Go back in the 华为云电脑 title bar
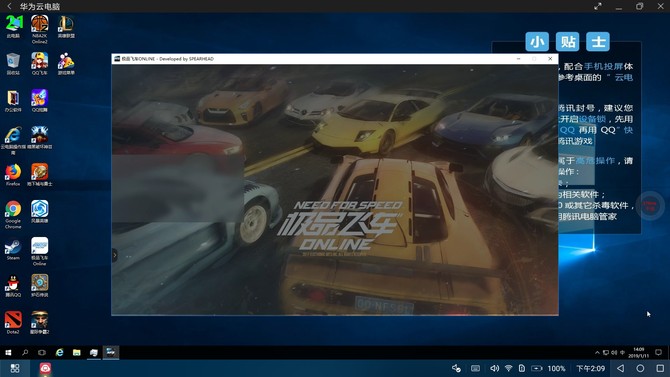Image resolution: width=670 pixels, height=377 pixels. point(9,6)
